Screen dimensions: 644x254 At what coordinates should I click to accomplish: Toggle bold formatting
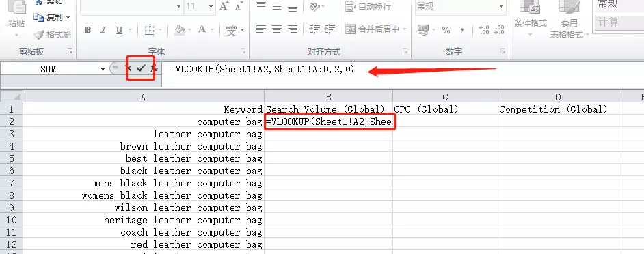click(88, 29)
